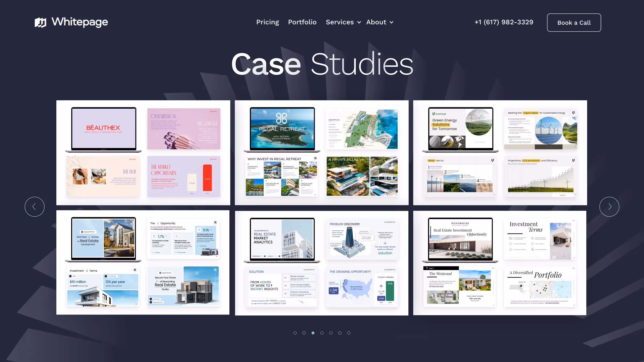Click the Services chevron arrow

[x=359, y=23]
